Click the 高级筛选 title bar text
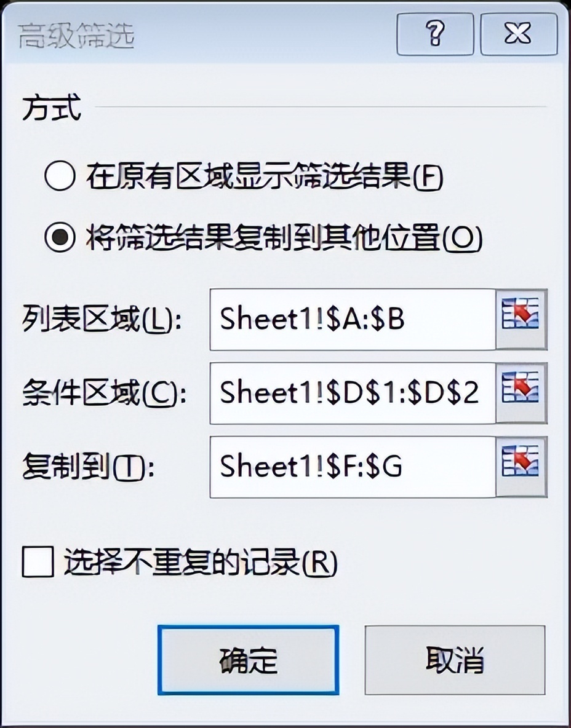 point(76,36)
